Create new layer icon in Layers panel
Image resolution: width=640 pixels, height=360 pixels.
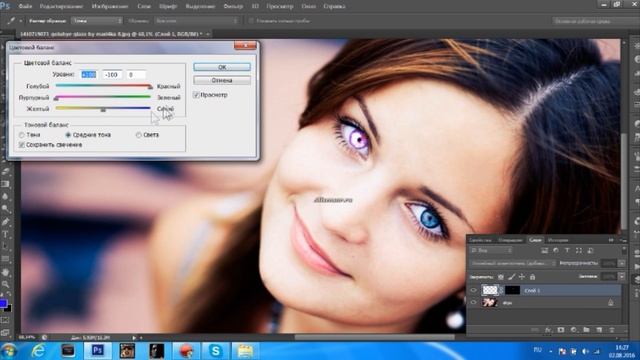[599, 330]
